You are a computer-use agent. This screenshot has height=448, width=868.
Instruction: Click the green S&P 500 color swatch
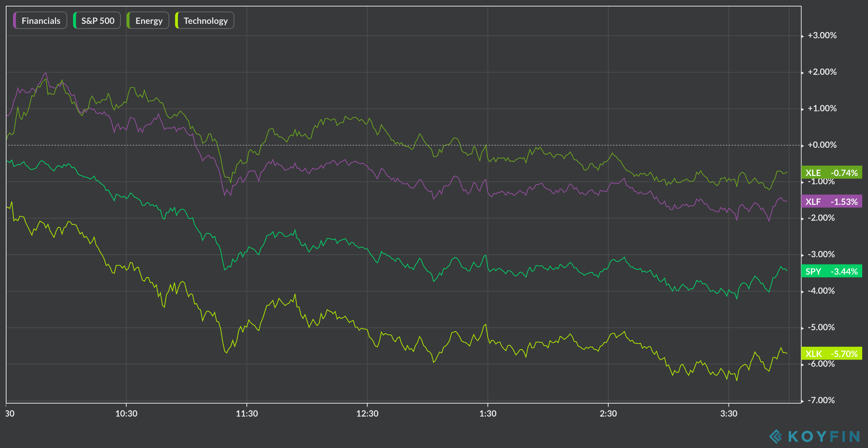(x=75, y=21)
